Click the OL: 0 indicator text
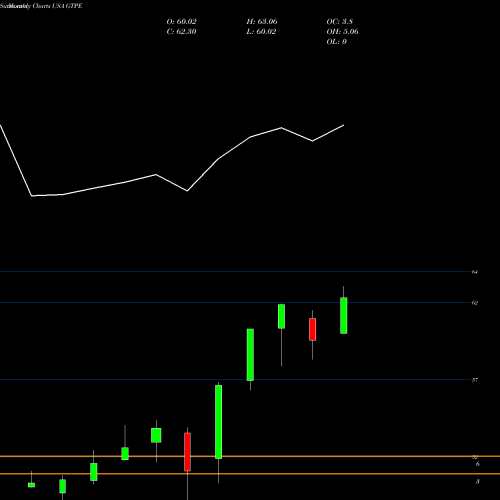500x500 pixels. [x=337, y=42]
